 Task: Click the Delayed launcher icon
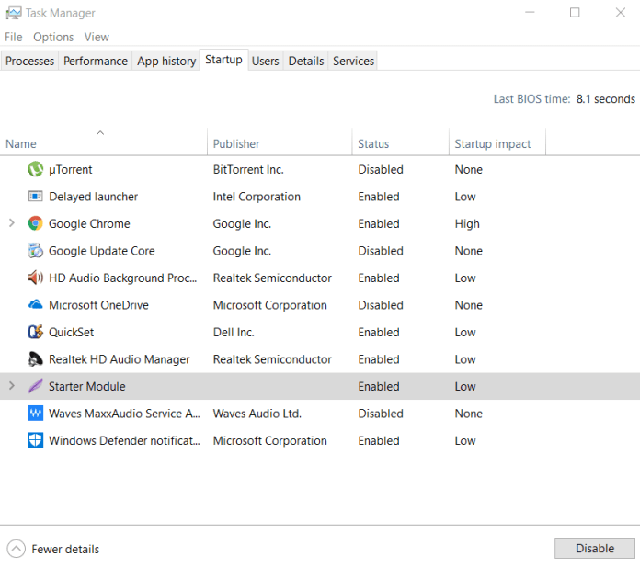[35, 196]
